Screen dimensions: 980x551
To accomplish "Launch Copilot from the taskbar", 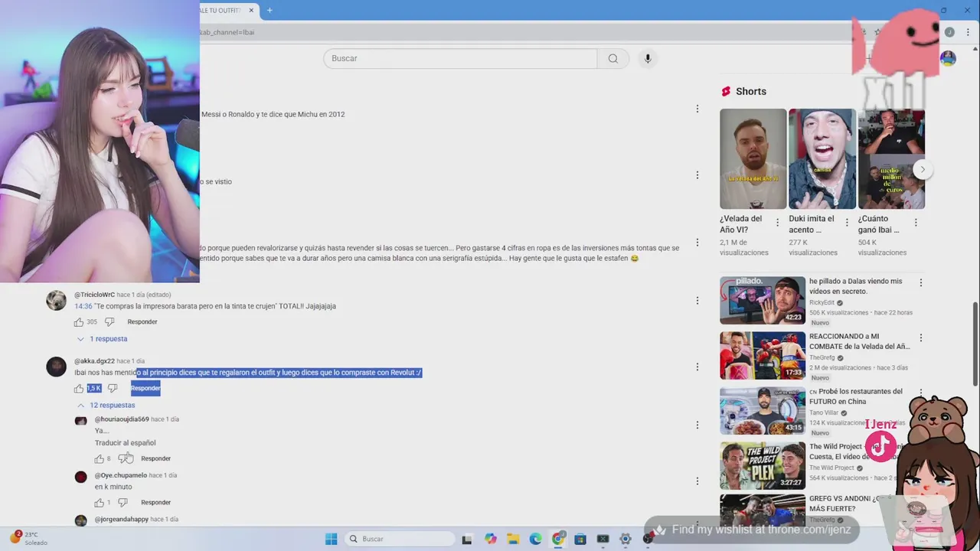I will tap(490, 539).
